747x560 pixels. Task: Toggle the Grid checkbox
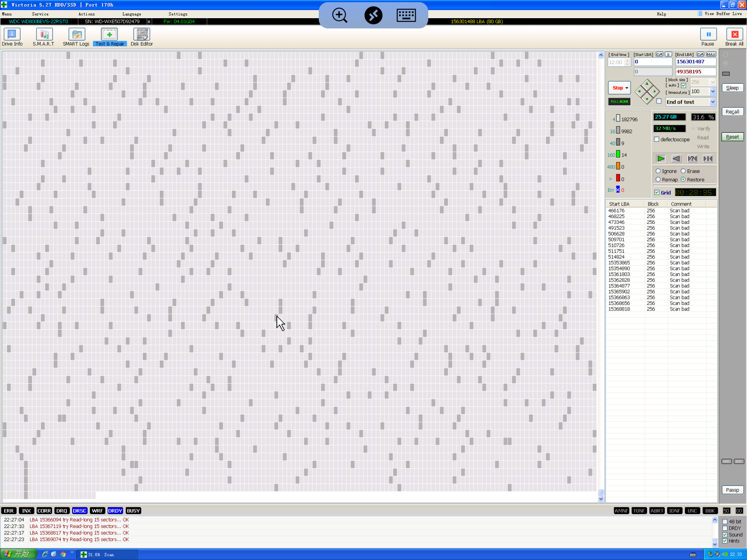(657, 192)
